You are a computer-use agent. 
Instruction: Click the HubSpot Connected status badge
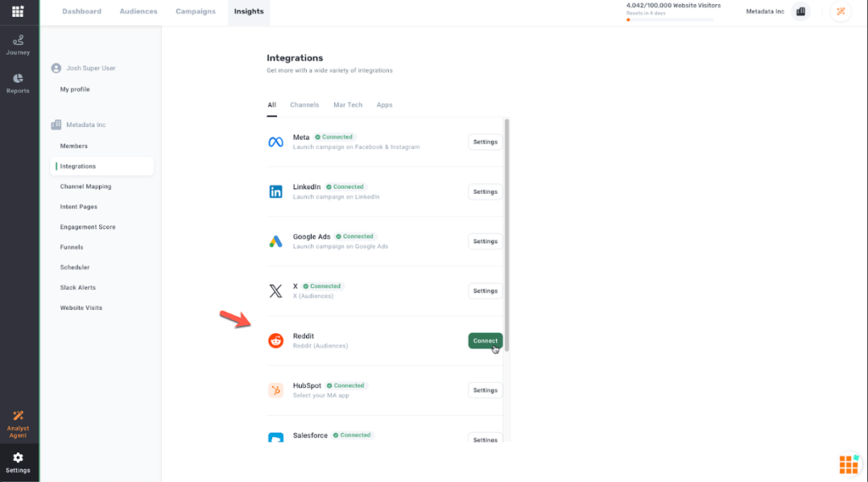click(x=346, y=385)
